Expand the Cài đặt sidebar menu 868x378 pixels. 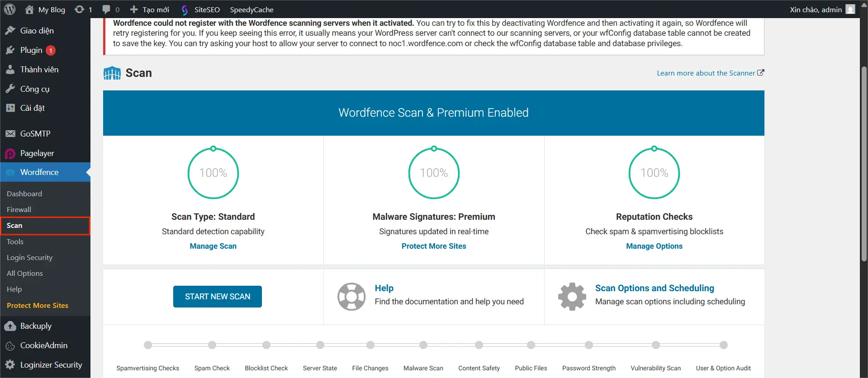33,108
